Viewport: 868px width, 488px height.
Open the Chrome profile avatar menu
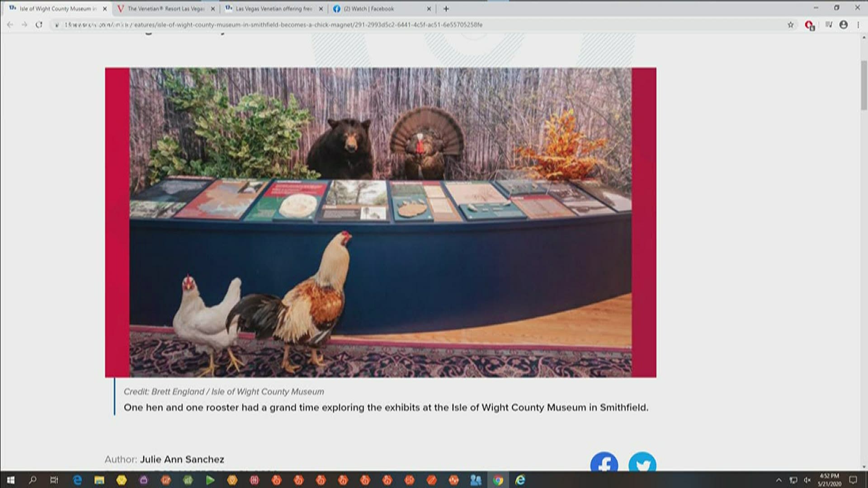844,25
